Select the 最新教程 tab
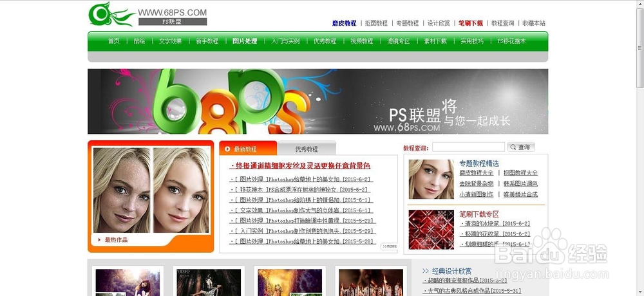644x296 pixels. point(248,148)
